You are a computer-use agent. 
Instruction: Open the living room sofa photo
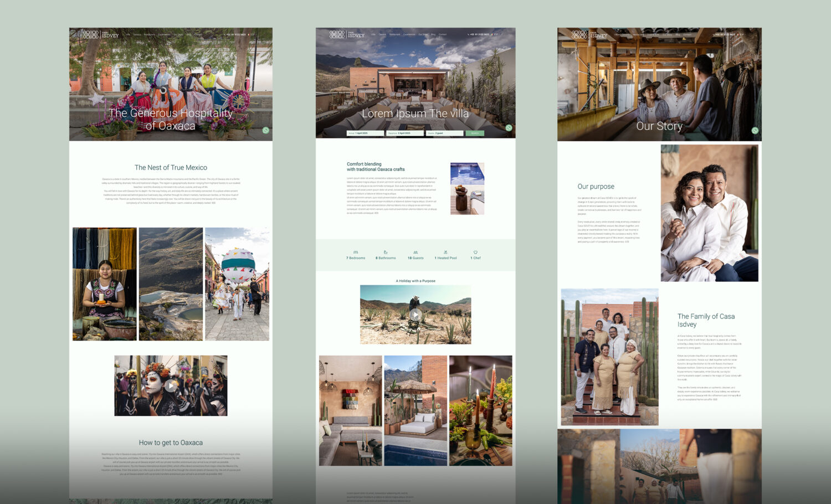(351, 410)
